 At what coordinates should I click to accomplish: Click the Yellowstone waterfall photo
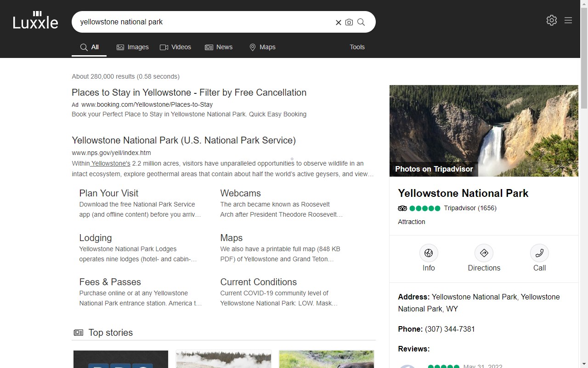coord(484,131)
